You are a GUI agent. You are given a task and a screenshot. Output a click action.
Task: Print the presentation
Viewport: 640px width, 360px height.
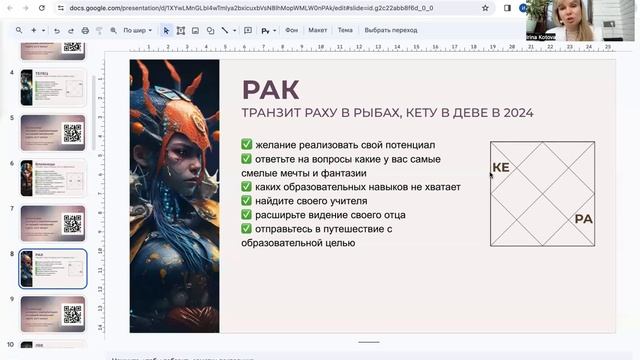coord(85,31)
